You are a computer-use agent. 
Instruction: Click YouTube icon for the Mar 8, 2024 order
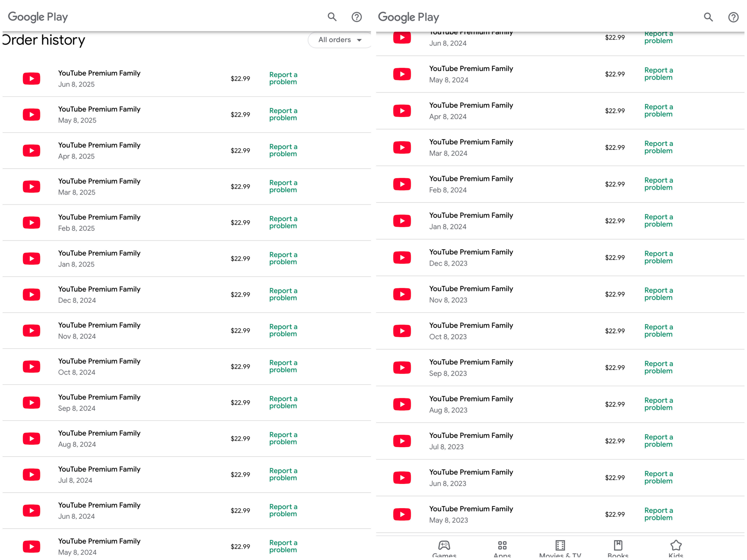click(402, 147)
